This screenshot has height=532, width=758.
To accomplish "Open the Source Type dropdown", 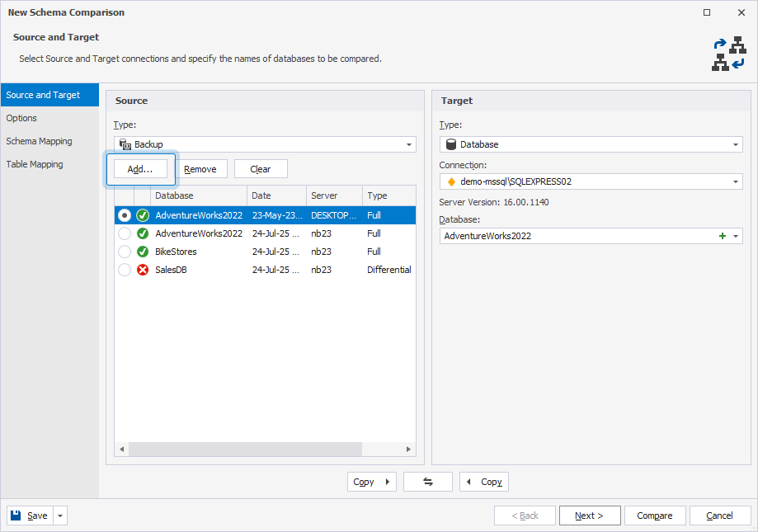I will (408, 144).
